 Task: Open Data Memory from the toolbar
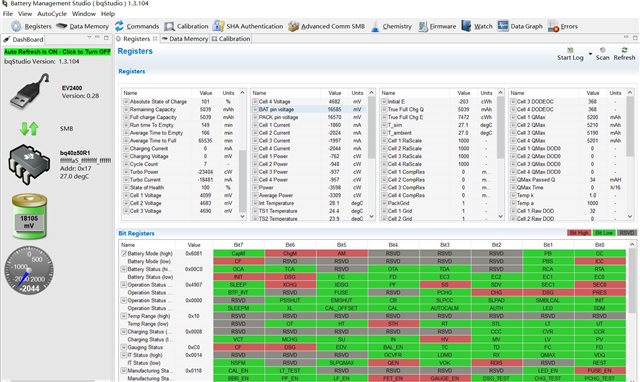pyautogui.click(x=82, y=26)
